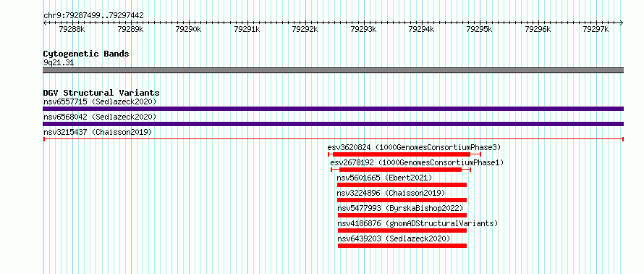
Task: Click the purple bar under nsv6557715
Action: pyautogui.click(x=333, y=109)
